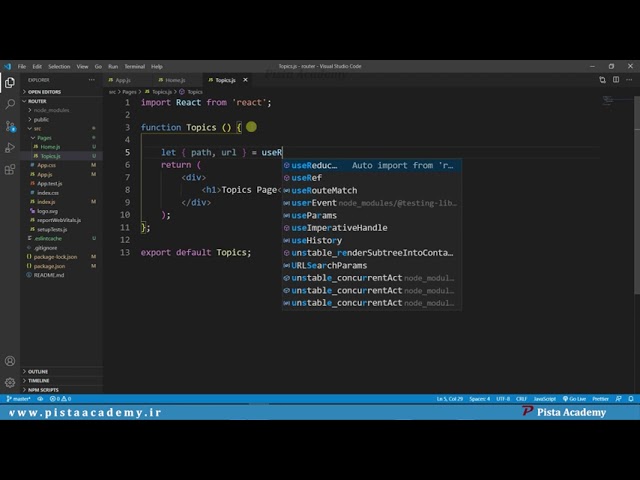Open the Extensions view icon
640x480 pixels.
(x=10, y=169)
